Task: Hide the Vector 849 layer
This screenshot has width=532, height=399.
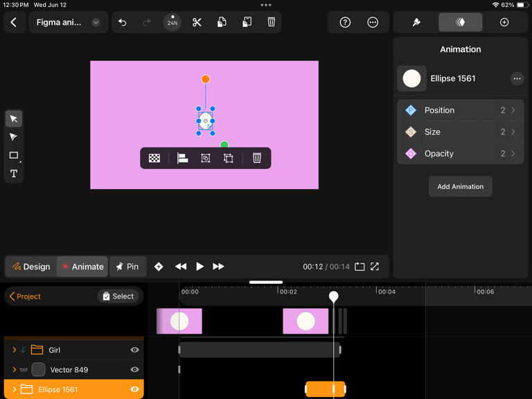Action: click(134, 369)
